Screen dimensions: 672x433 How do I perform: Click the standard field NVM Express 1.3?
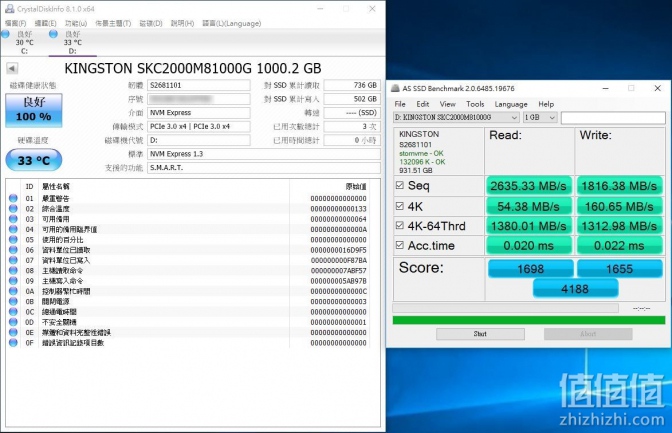264,154
